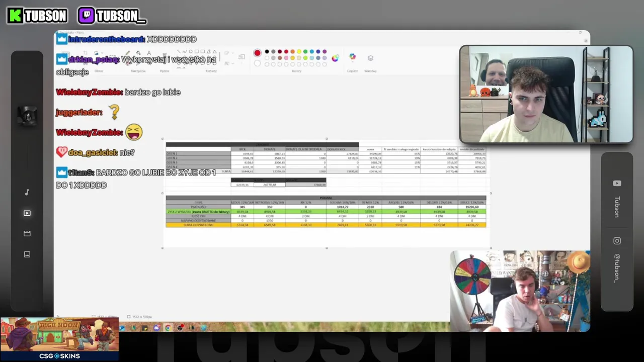Viewport: 644px width, 362px height.
Task: Click the vertical 'Tubson' sidebar label
Action: 617,207
